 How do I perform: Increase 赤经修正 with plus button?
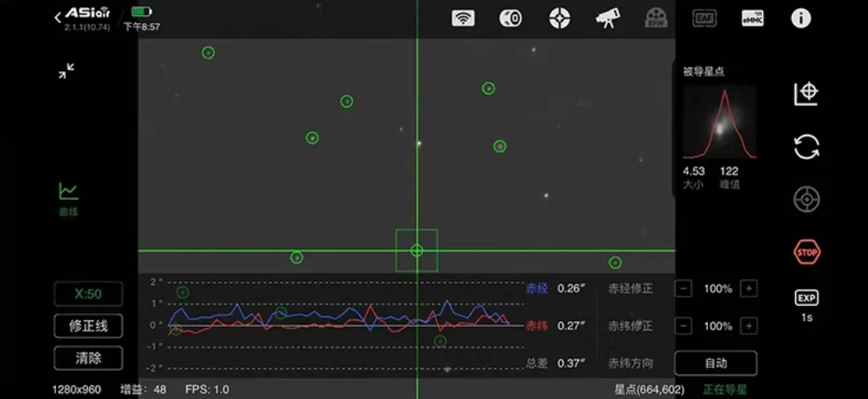point(749,288)
